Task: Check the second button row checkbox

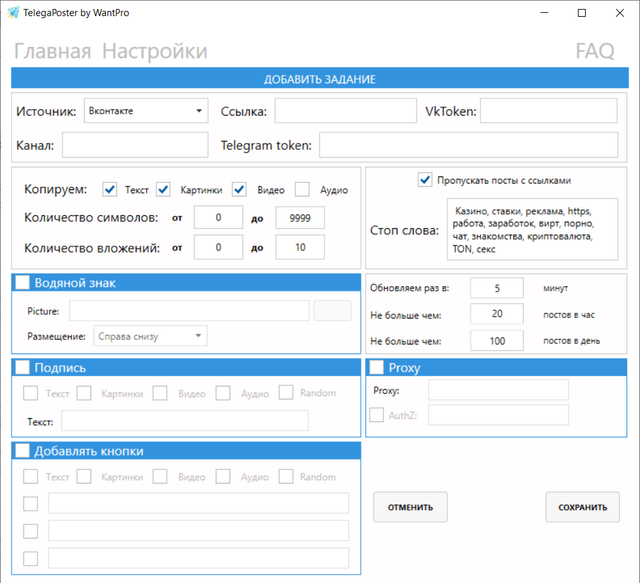Action: click(31, 531)
